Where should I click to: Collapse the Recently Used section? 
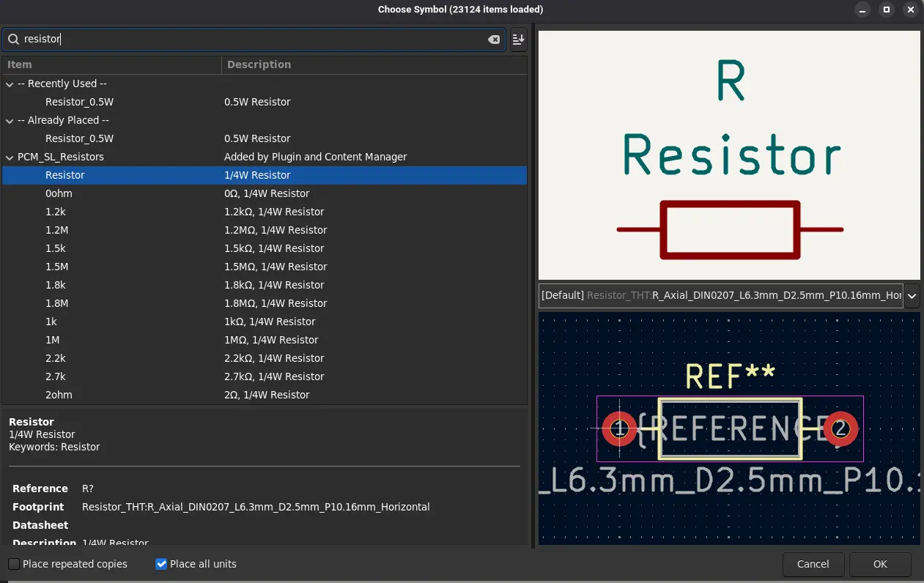pyautogui.click(x=10, y=83)
